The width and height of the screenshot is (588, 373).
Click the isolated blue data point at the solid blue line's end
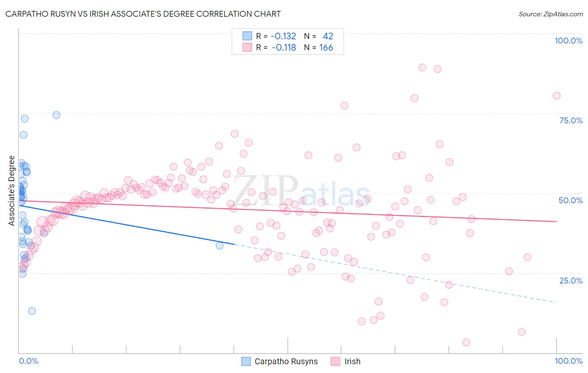click(220, 245)
